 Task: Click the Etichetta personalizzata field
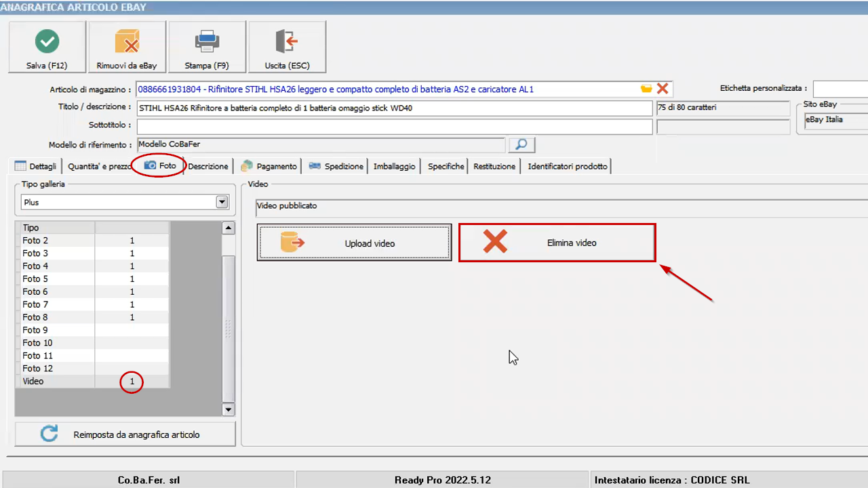pyautogui.click(x=840, y=89)
